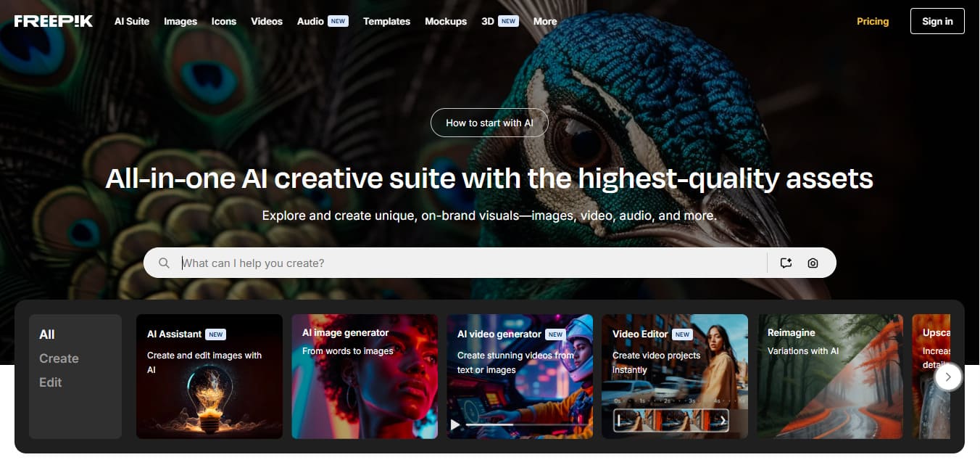Image resolution: width=980 pixels, height=460 pixels.
Task: Select the Edit filter tab
Action: (50, 382)
